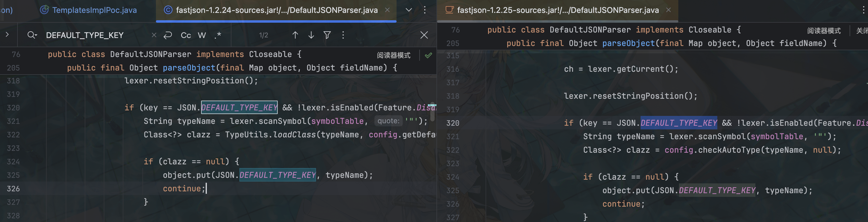Click into the DEFAULT_TYPE_KEY search field
868x222 pixels.
point(94,35)
